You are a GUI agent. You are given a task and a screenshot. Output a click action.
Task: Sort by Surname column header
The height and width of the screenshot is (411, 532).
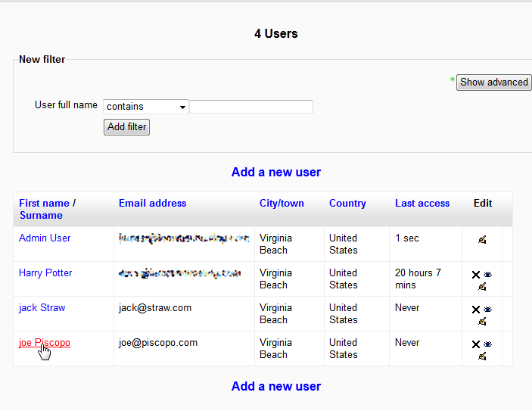[x=41, y=215]
